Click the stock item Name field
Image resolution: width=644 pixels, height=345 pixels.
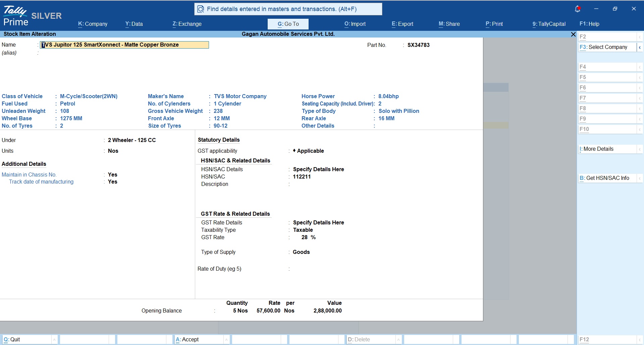(124, 45)
